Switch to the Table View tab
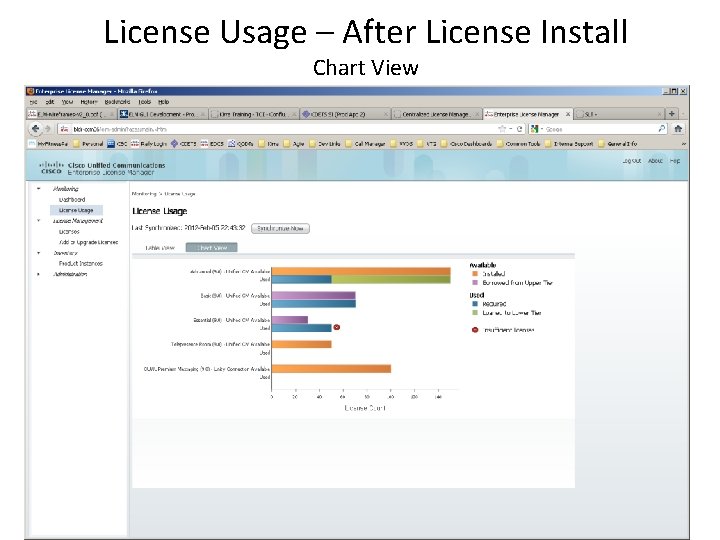This screenshot has width=720, height=540. [x=160, y=248]
